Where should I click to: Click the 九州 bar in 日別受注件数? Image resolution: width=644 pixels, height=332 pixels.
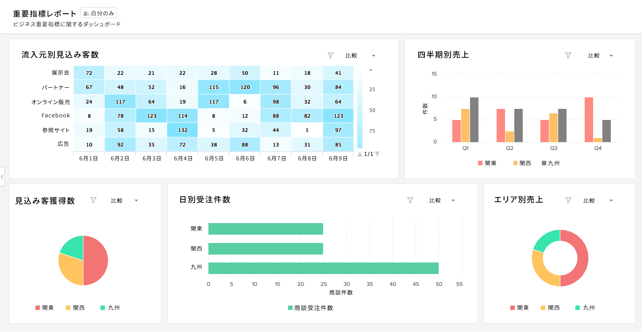(x=323, y=268)
